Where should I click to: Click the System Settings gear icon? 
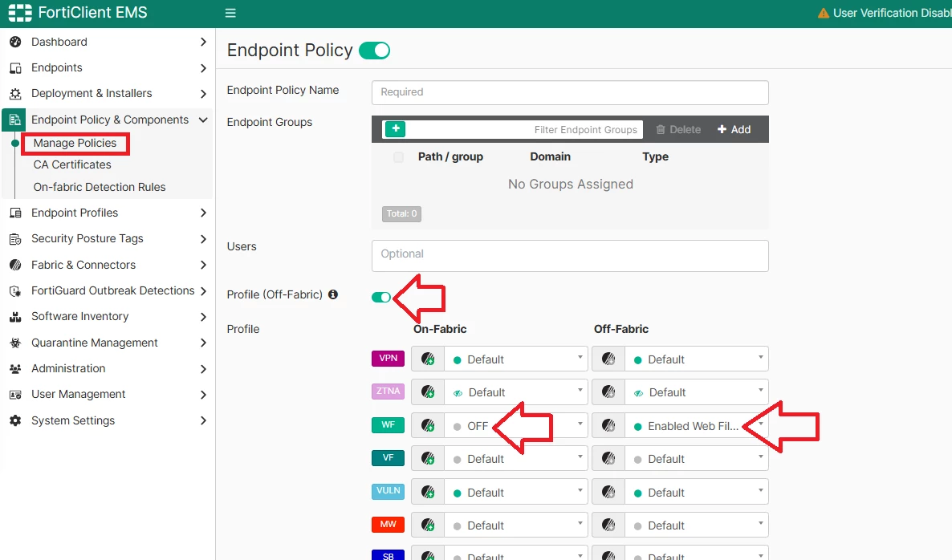coord(16,420)
